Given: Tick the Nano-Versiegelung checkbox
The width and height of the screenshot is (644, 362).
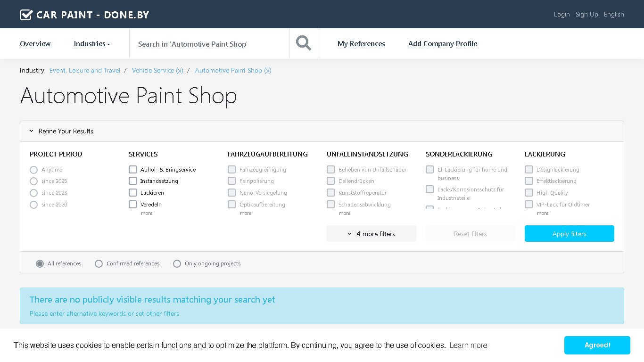Looking at the screenshot, I should [232, 192].
